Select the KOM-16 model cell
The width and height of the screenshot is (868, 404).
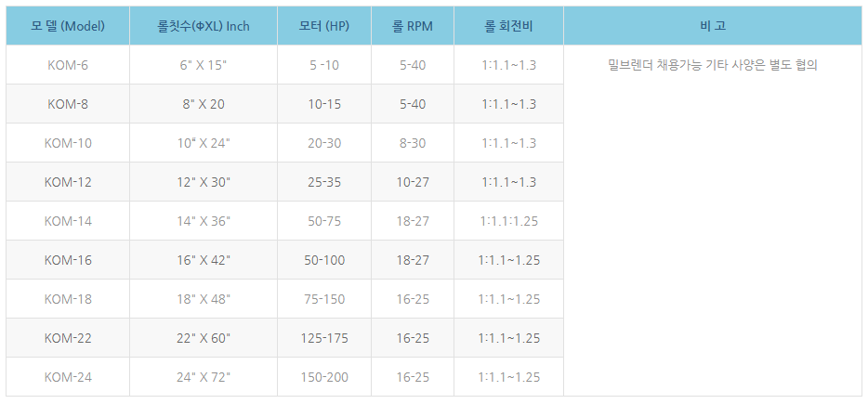[x=68, y=260]
